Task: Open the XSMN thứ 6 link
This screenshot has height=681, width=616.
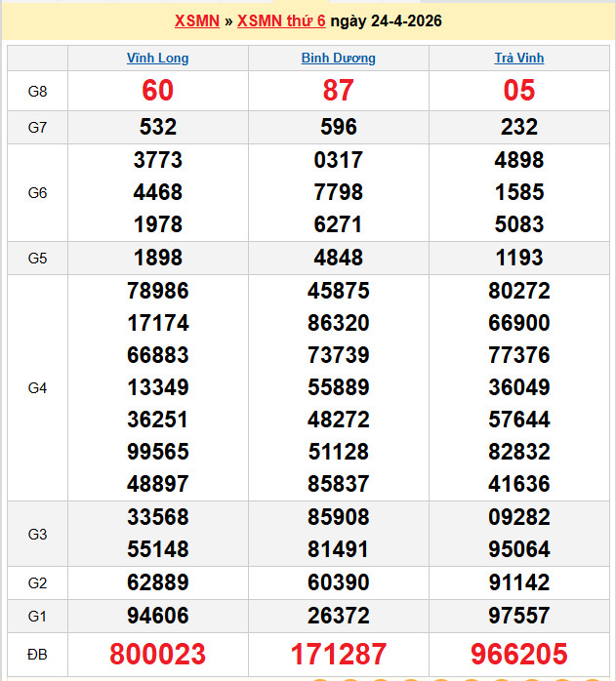Action: (x=281, y=21)
